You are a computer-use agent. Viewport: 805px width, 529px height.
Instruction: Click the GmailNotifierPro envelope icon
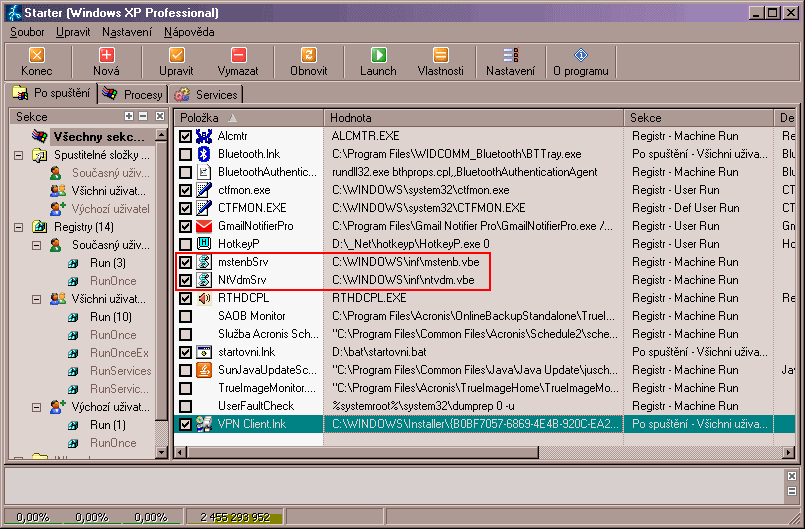click(204, 226)
